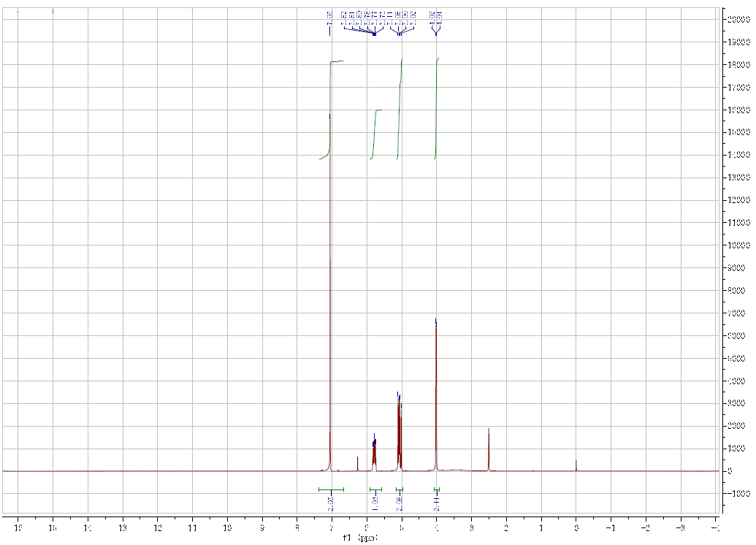The image size is (756, 545).
Task: Click x-axis tick label 11
Action: (x=192, y=527)
